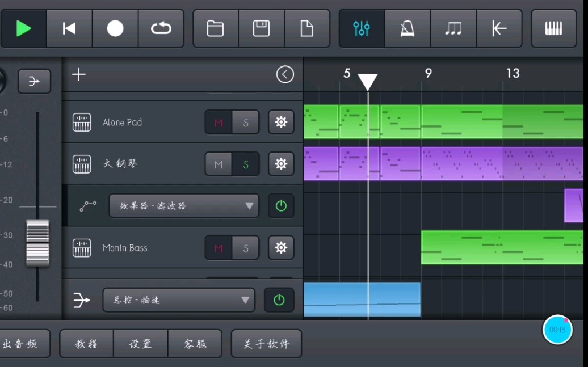
Task: Click the 大钢琴 instrument icon
Action: (x=82, y=164)
